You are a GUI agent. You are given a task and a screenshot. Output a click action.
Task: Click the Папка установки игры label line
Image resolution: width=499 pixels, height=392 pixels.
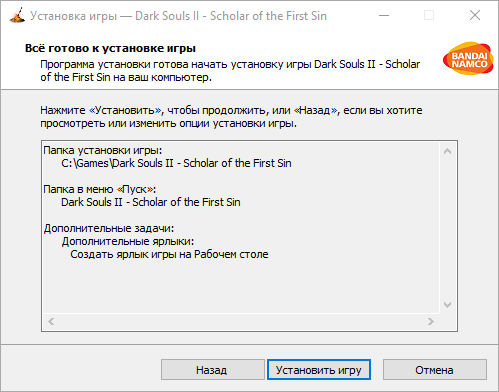(x=103, y=150)
